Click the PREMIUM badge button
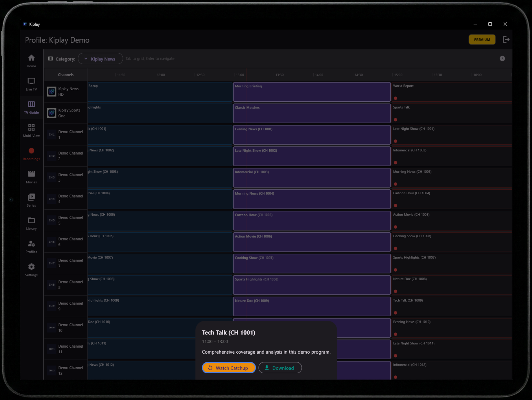The image size is (532, 400). 482,40
